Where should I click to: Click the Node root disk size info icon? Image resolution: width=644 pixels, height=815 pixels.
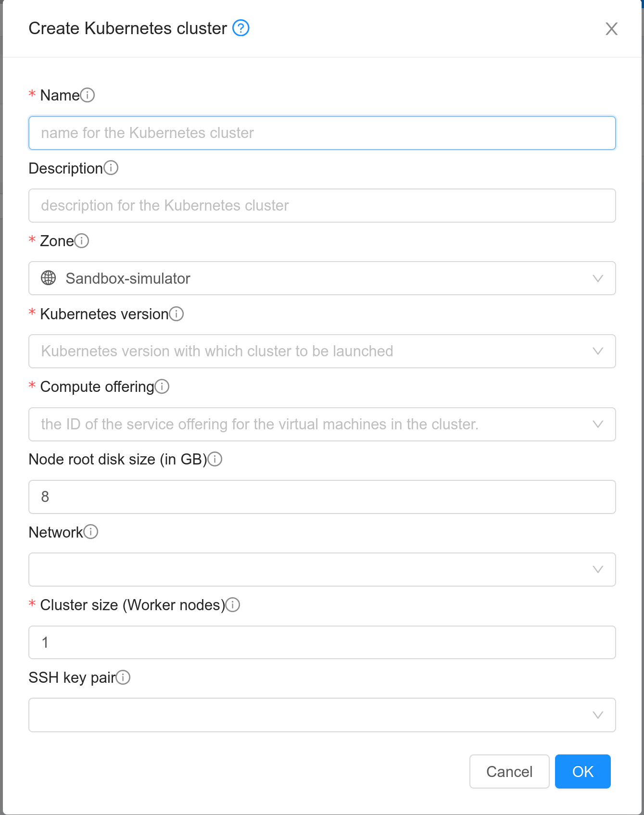pyautogui.click(x=216, y=460)
